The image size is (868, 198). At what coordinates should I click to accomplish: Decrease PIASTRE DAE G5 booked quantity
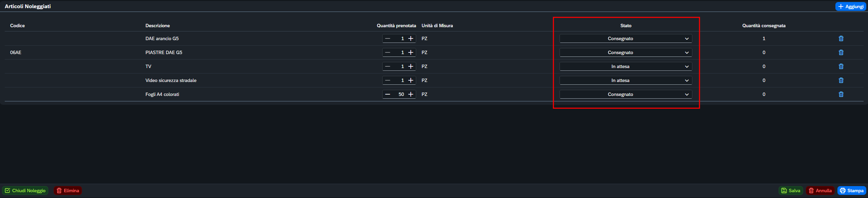[x=388, y=52]
